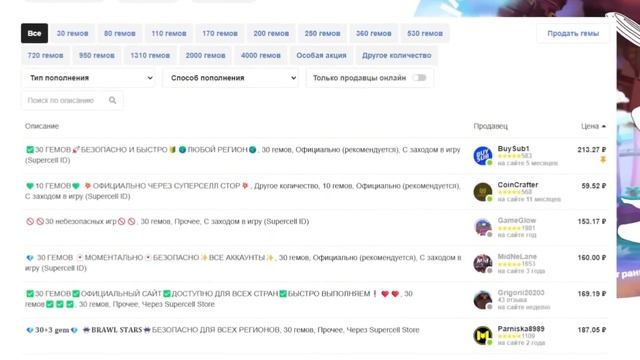Select the 'Все' filter tab
The image size is (640, 360).
tap(34, 33)
